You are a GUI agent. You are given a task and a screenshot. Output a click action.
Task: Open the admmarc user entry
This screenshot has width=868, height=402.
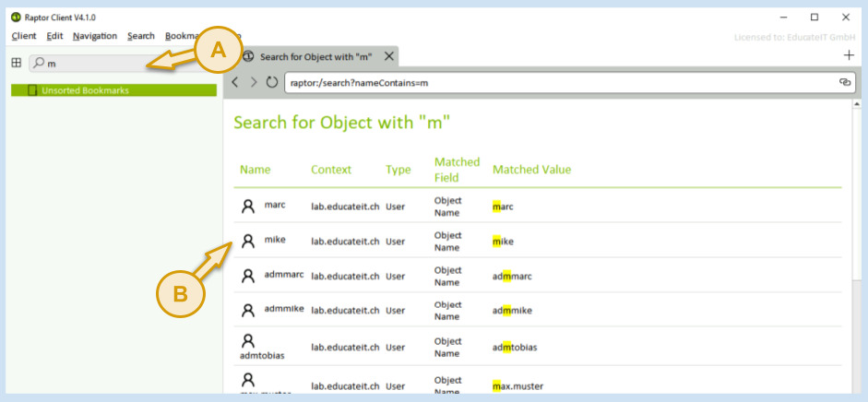pyautogui.click(x=283, y=275)
